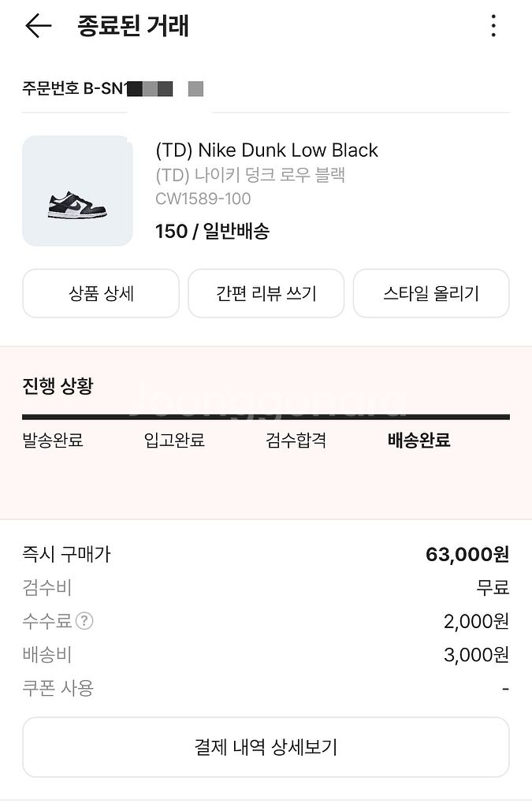This screenshot has height=807, width=532.
Task: Tap the 스타일 올리기 button
Action: pos(430,294)
